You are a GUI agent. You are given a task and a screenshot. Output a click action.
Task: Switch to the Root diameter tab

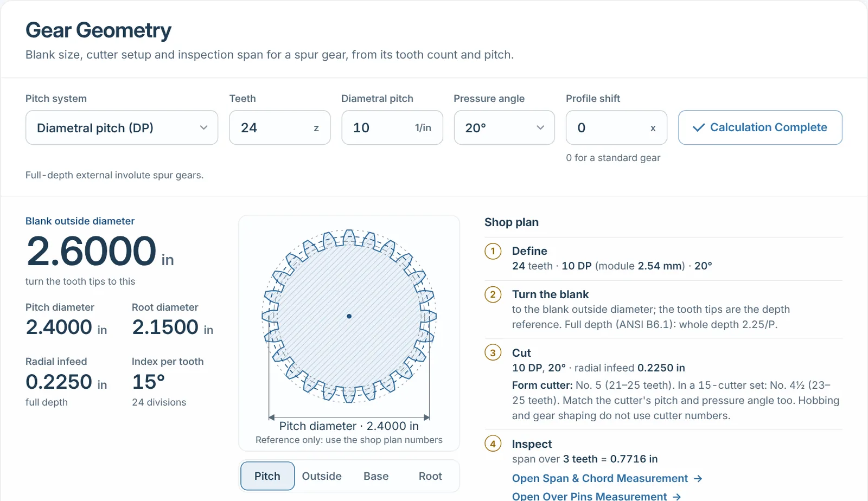[x=430, y=476]
